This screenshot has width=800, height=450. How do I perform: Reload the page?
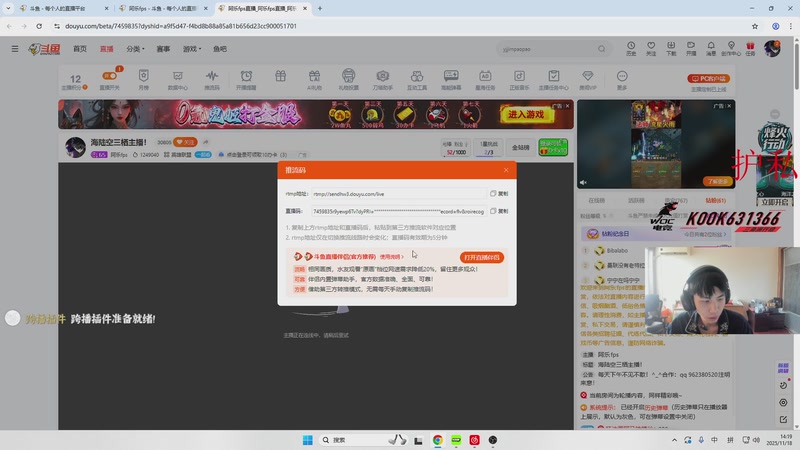(39, 26)
